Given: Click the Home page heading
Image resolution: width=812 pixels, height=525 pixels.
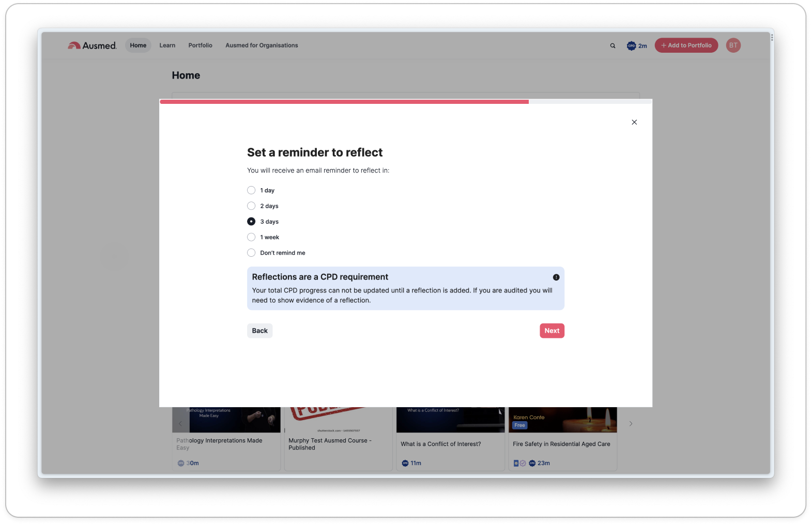Looking at the screenshot, I should (186, 75).
